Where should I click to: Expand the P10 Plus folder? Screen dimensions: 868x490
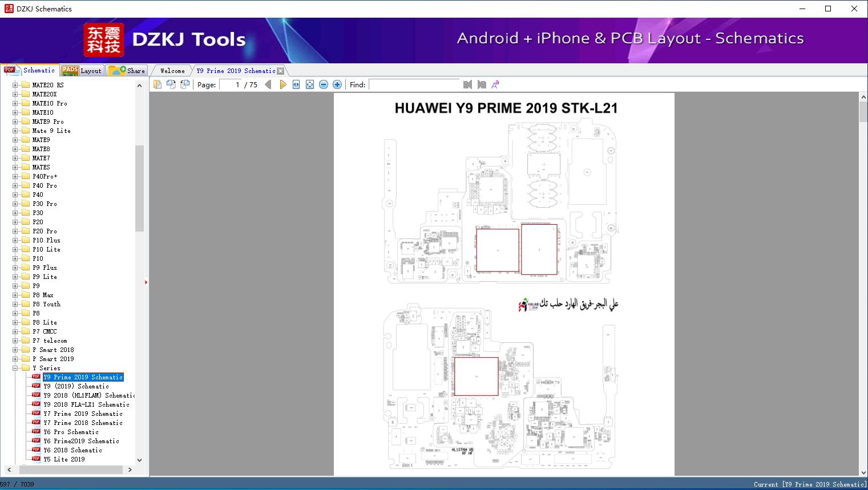(15, 240)
